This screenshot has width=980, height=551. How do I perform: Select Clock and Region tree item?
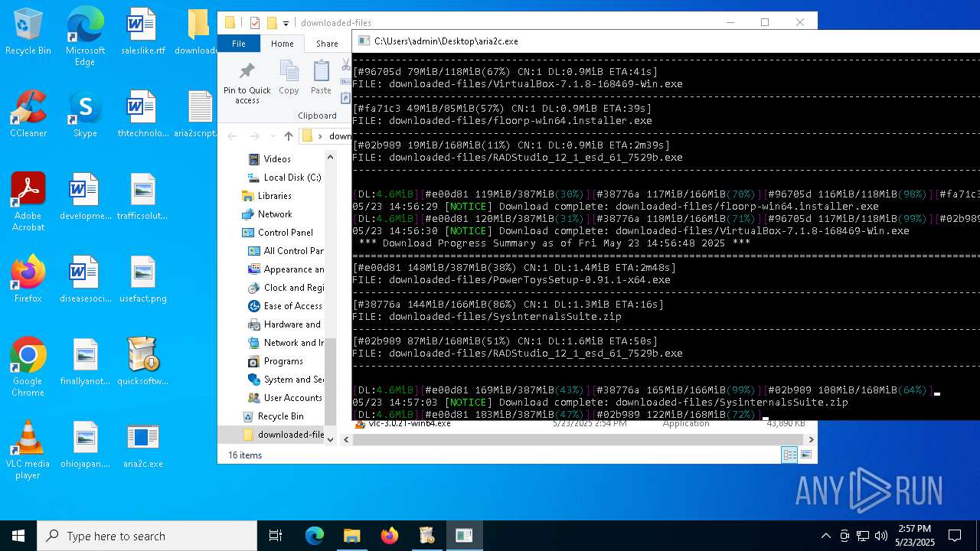coord(286,288)
